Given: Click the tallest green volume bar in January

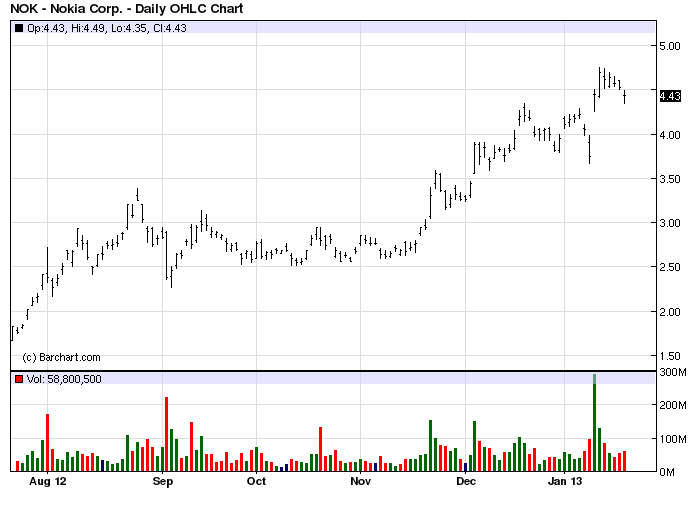Looking at the screenshot, I should pos(594,423).
